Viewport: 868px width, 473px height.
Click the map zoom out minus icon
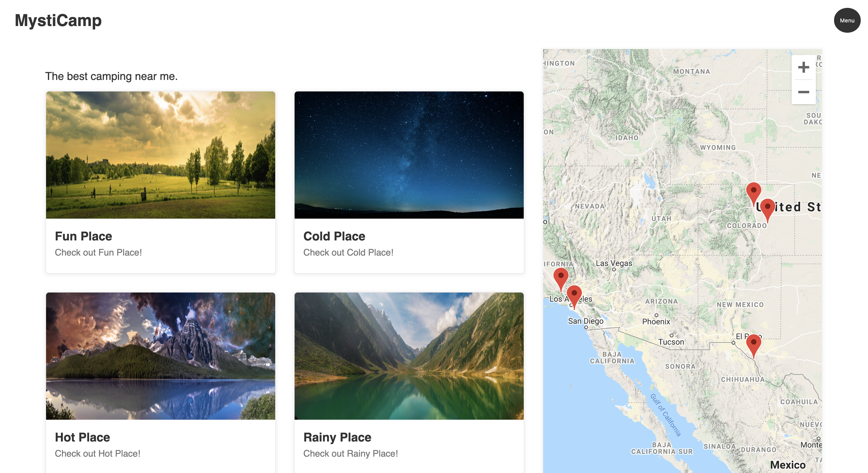point(803,92)
